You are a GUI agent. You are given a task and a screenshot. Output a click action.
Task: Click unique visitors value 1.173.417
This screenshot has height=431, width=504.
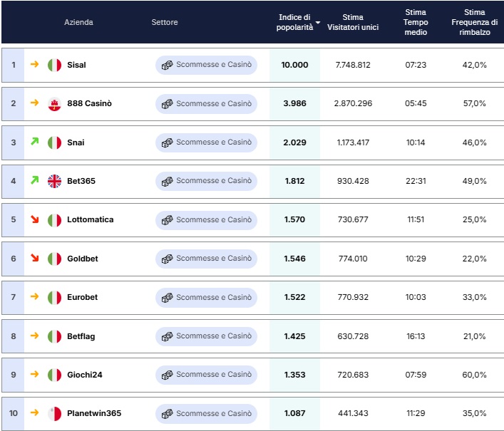click(x=353, y=142)
